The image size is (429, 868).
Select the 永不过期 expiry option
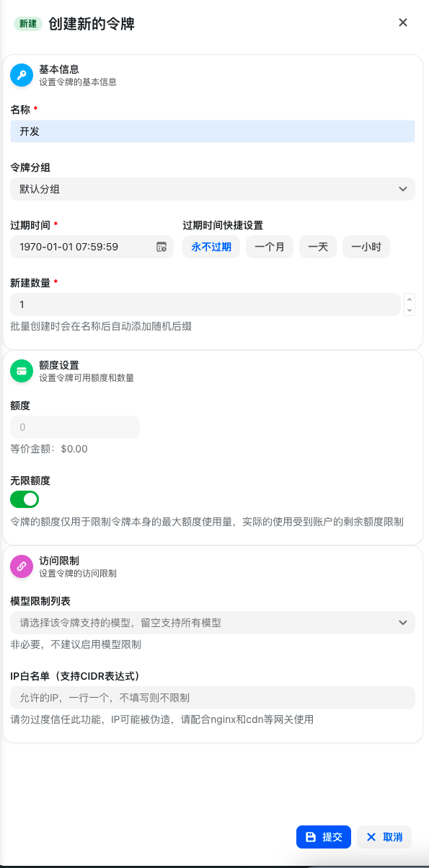(x=211, y=247)
